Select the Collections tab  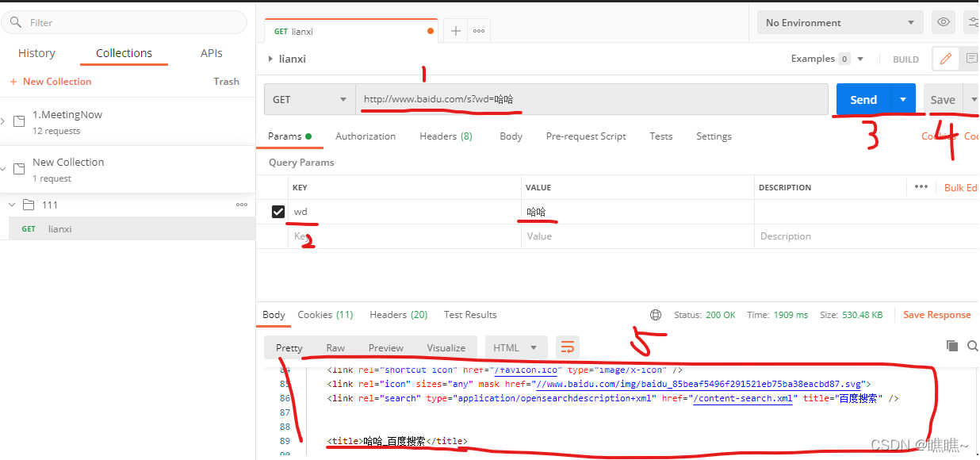(124, 53)
